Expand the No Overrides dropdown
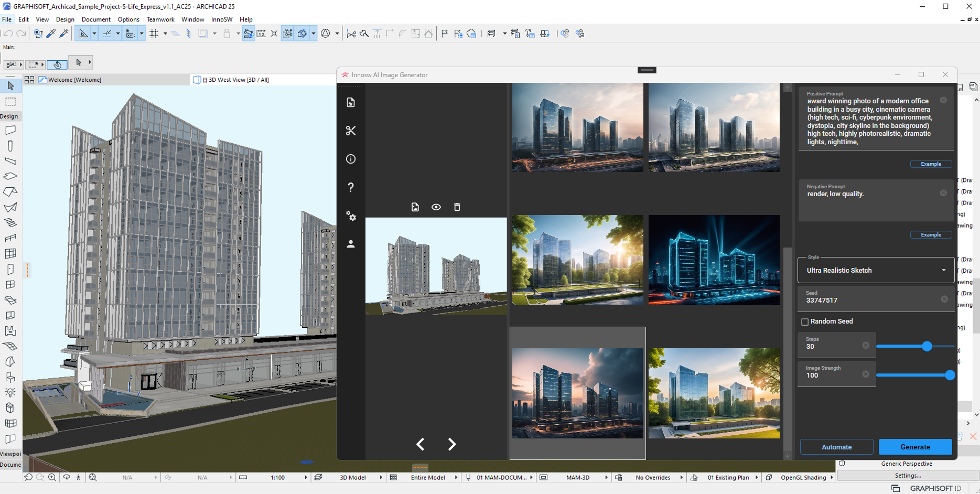 pos(681,477)
